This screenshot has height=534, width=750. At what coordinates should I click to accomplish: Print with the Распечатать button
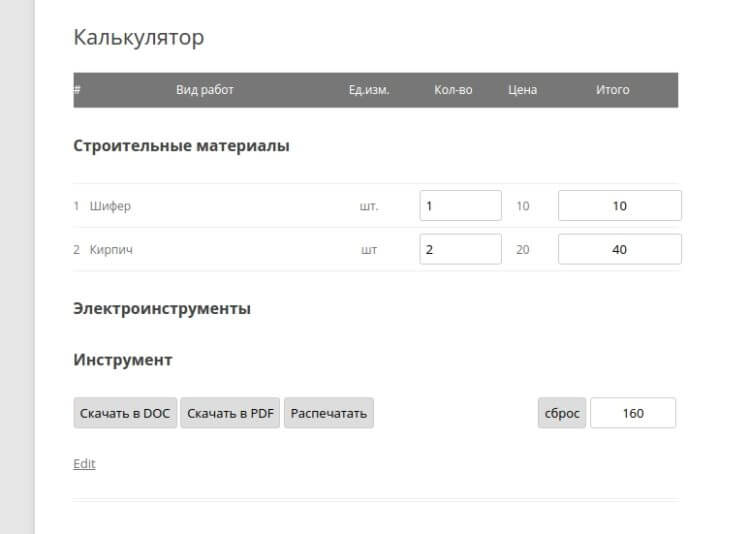click(x=329, y=413)
